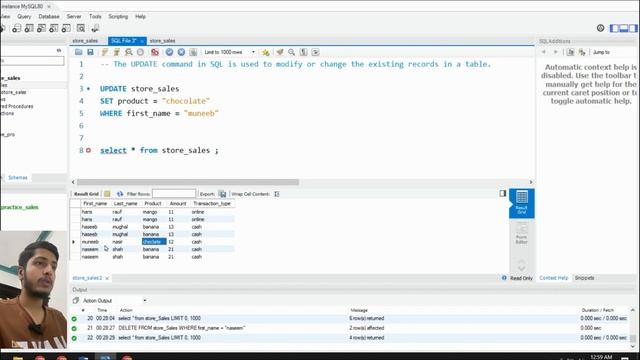
Task: Toggle Wrap Cell Content icon
Action: click(277, 194)
